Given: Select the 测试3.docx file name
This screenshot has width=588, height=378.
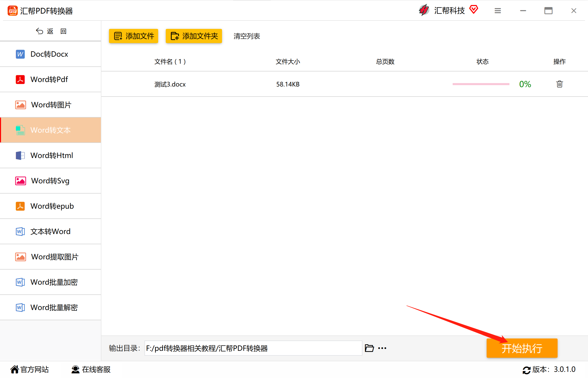Looking at the screenshot, I should (x=170, y=84).
